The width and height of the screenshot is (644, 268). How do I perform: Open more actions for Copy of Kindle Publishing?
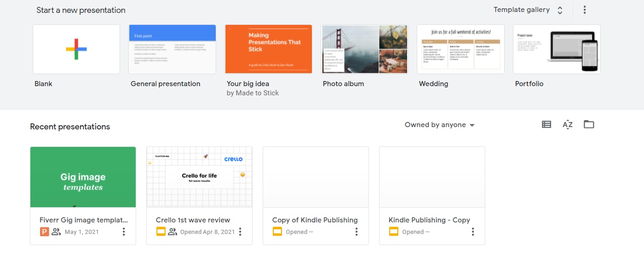pyautogui.click(x=356, y=232)
